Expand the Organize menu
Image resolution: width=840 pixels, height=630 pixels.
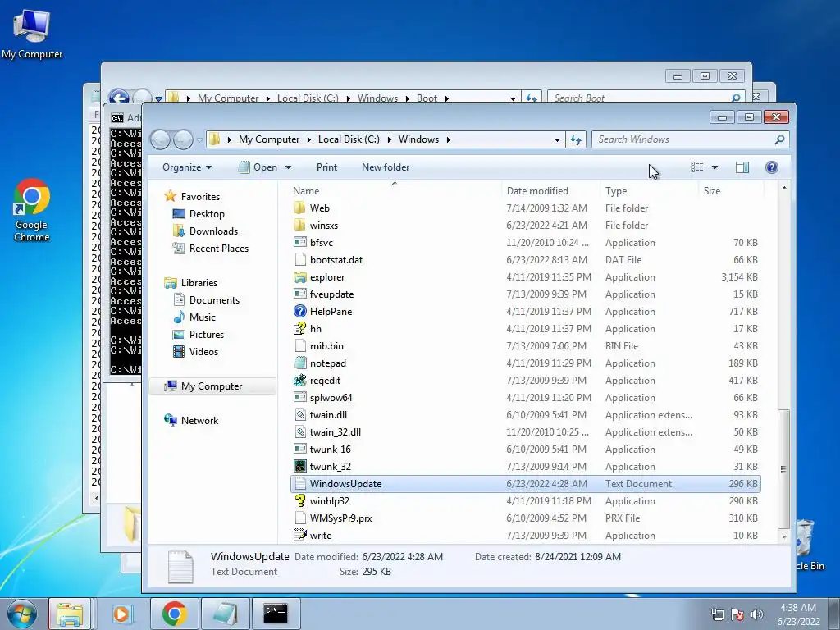point(187,167)
